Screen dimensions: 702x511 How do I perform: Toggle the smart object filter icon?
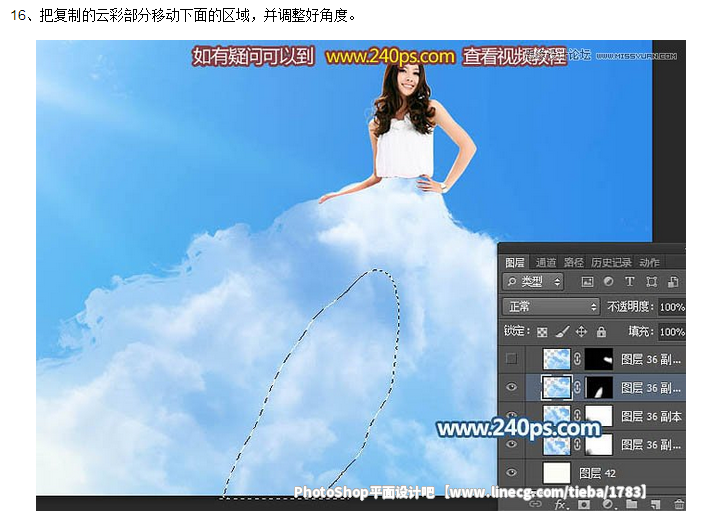[673, 282]
